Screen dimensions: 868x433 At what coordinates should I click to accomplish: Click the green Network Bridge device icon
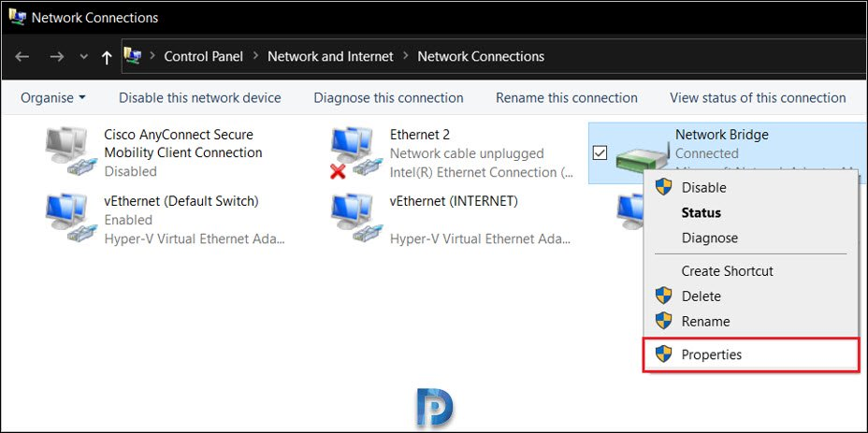coord(643,157)
